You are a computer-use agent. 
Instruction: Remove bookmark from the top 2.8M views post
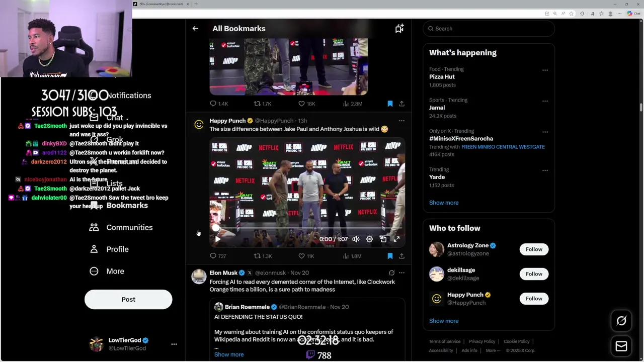390,104
